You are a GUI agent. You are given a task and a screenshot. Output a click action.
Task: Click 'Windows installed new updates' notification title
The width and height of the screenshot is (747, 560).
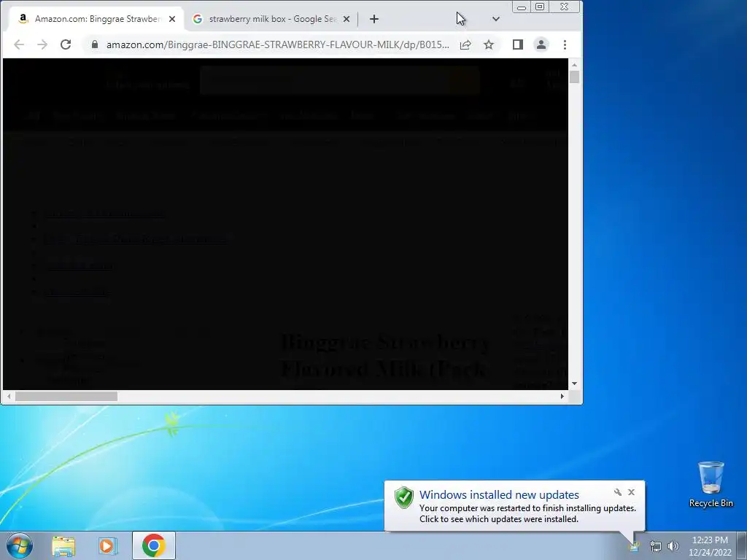point(499,495)
